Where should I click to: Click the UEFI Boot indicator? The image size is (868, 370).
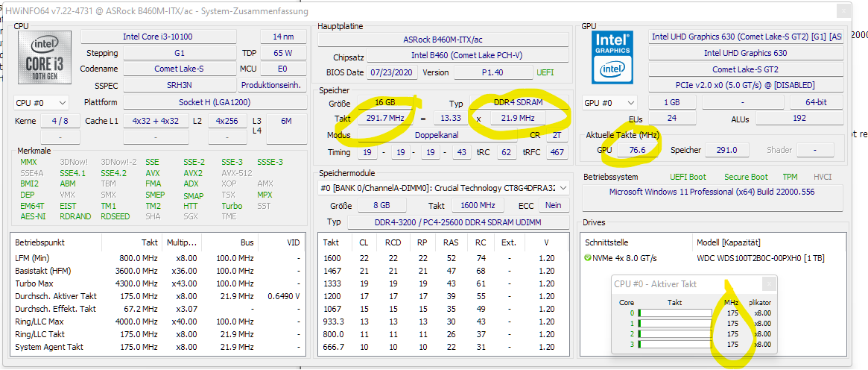688,178
